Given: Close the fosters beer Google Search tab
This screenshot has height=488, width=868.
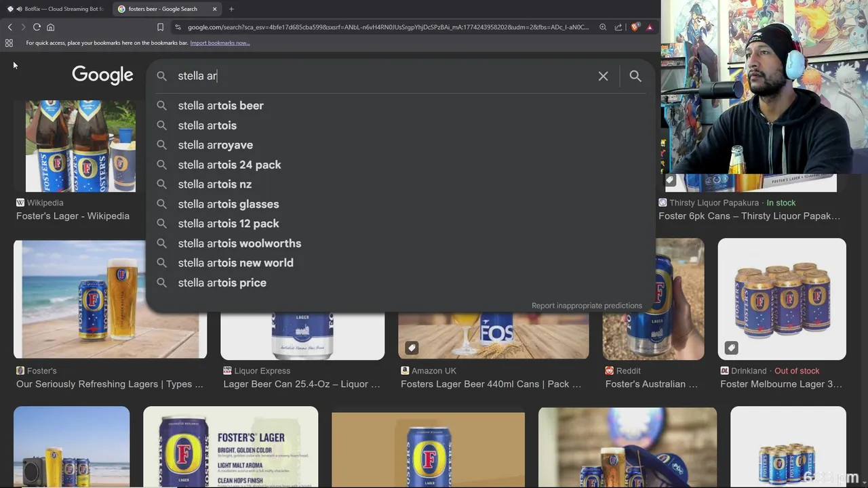Looking at the screenshot, I should pyautogui.click(x=214, y=9).
